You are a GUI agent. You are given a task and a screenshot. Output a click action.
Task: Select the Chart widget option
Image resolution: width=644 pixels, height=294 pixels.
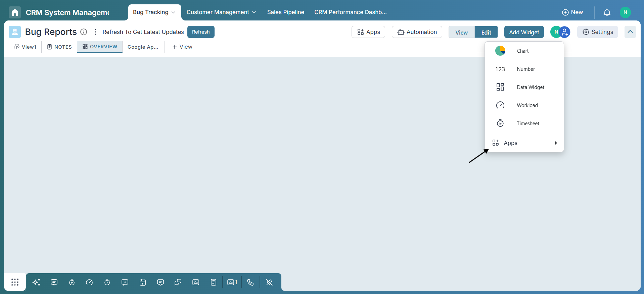(x=524, y=51)
